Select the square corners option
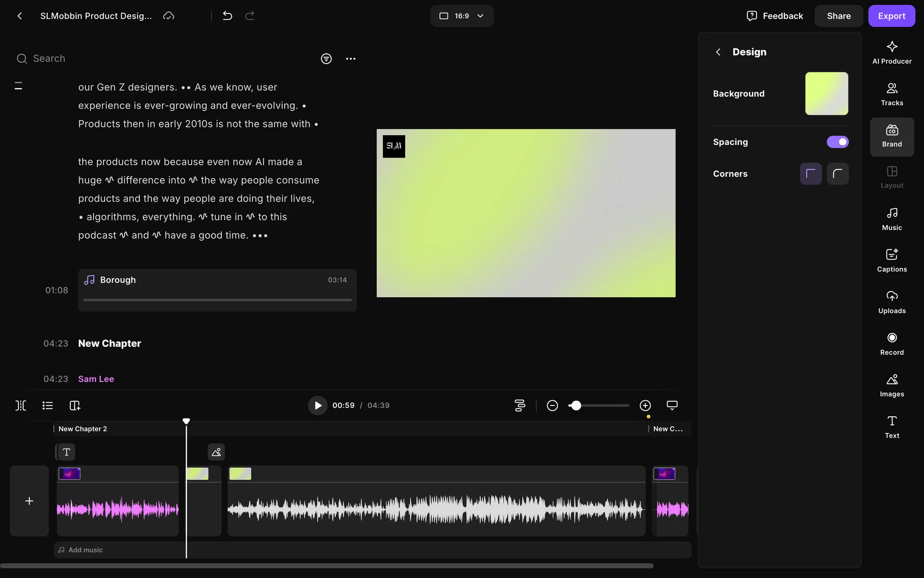924x578 pixels. [x=810, y=174]
